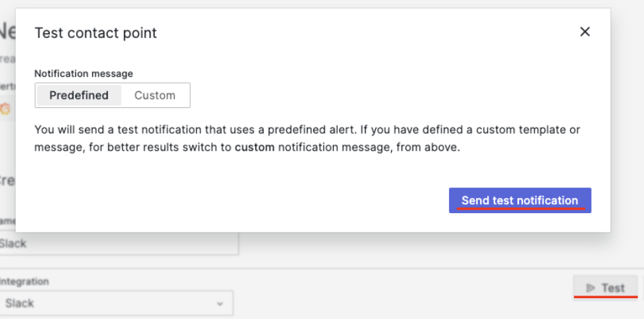Close the Test contact point dialog
The width and height of the screenshot is (644, 319).
point(585,32)
